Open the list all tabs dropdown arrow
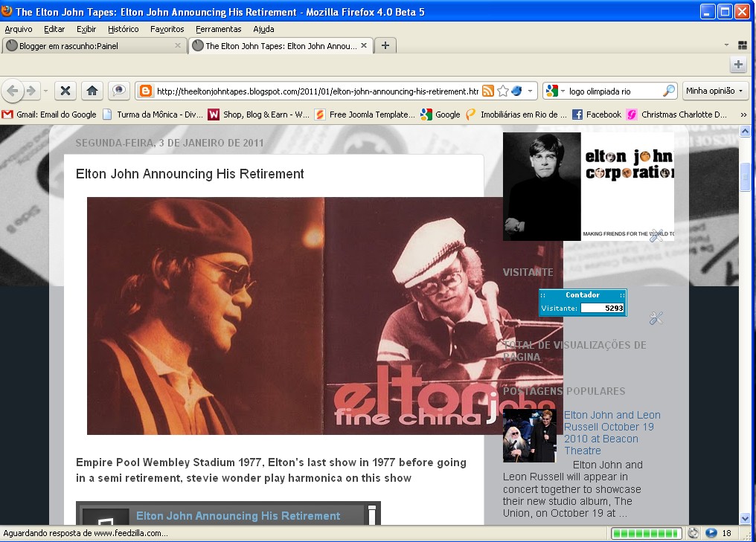The width and height of the screenshot is (756, 542). coord(726,45)
